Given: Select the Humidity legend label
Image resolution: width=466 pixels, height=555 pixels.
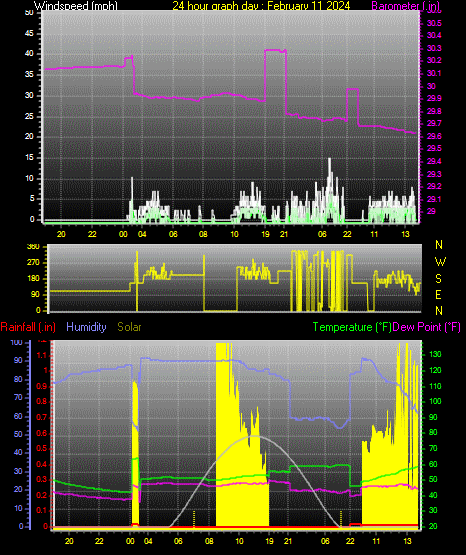Looking at the screenshot, I should pyautogui.click(x=86, y=327).
